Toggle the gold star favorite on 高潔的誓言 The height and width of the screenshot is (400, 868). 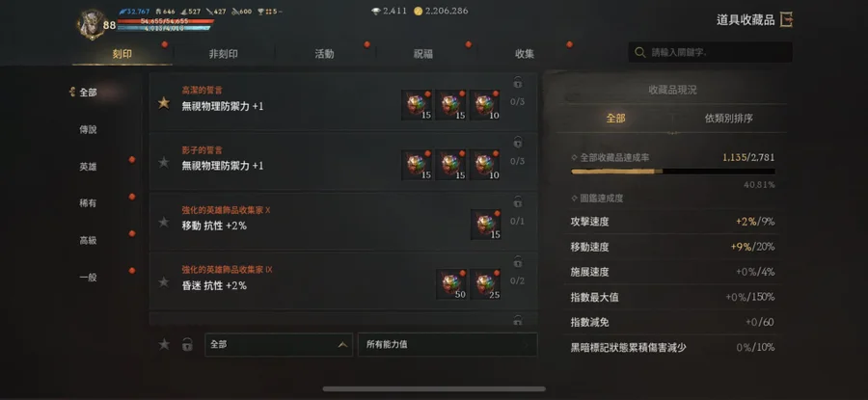coord(164,103)
